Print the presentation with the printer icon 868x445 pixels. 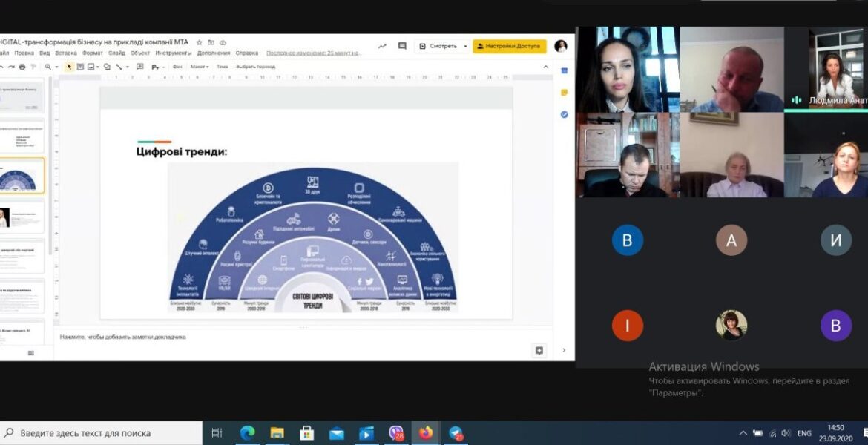pyautogui.click(x=22, y=67)
